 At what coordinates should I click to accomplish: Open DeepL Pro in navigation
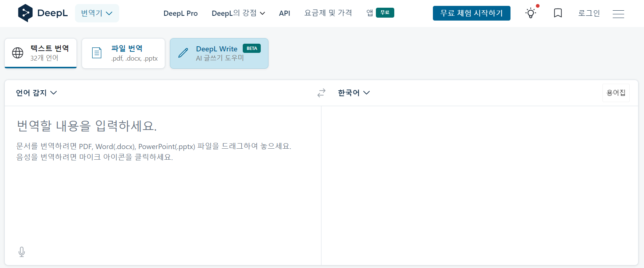(181, 13)
